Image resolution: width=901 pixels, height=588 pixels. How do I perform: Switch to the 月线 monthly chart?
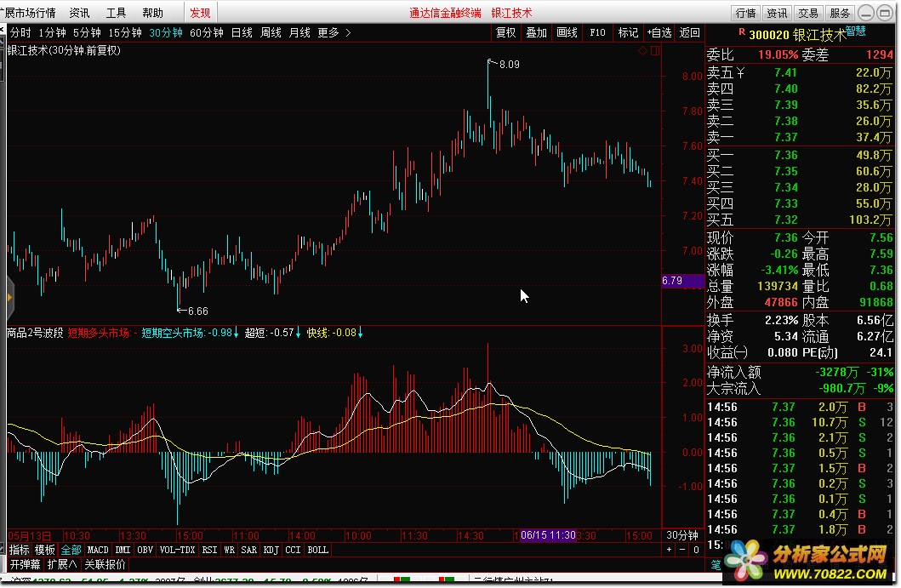[299, 33]
